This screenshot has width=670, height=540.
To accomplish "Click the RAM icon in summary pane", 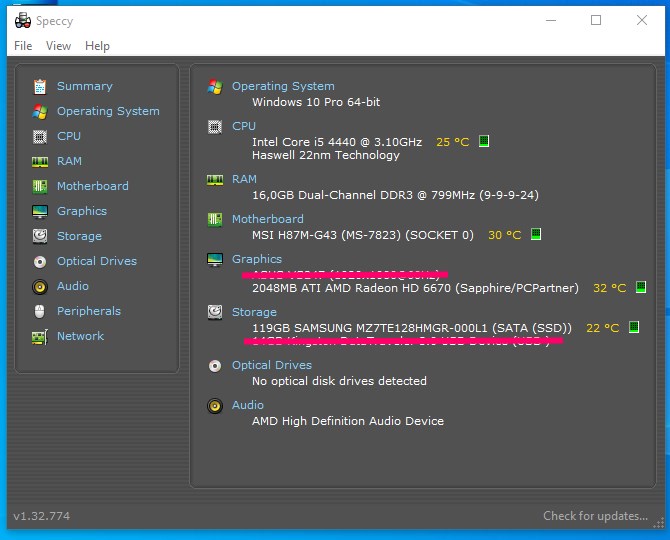I will (215, 180).
